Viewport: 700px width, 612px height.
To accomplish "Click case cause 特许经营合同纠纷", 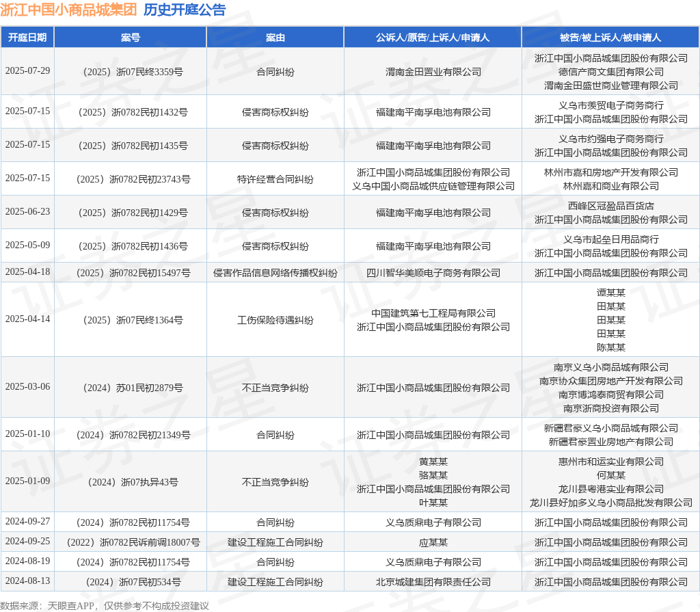I will pyautogui.click(x=275, y=178).
